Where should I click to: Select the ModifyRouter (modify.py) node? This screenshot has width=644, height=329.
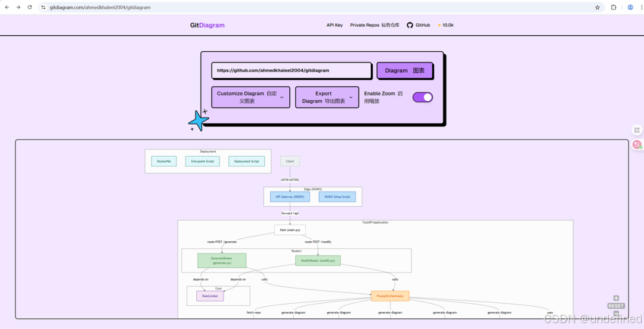click(318, 260)
